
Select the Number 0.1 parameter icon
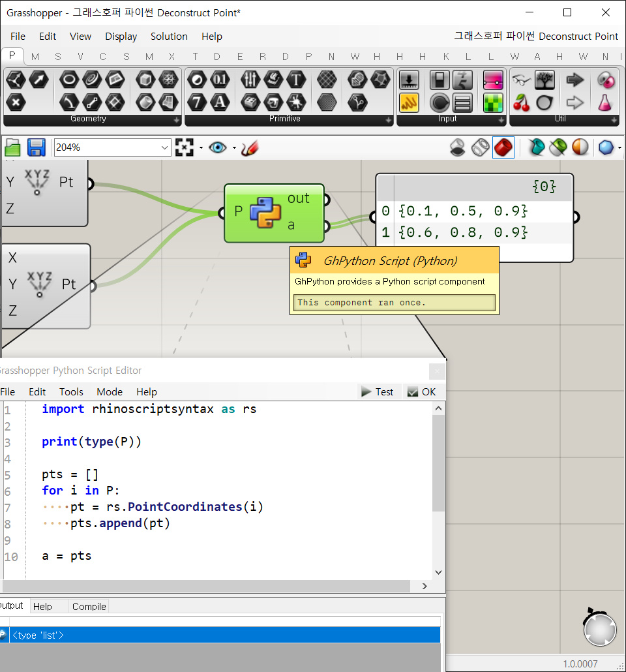click(220, 80)
